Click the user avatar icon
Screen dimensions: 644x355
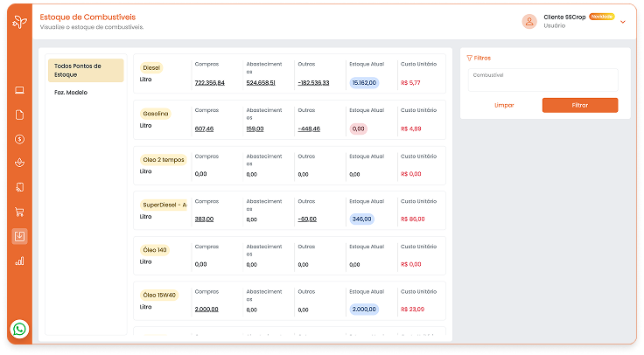click(528, 22)
